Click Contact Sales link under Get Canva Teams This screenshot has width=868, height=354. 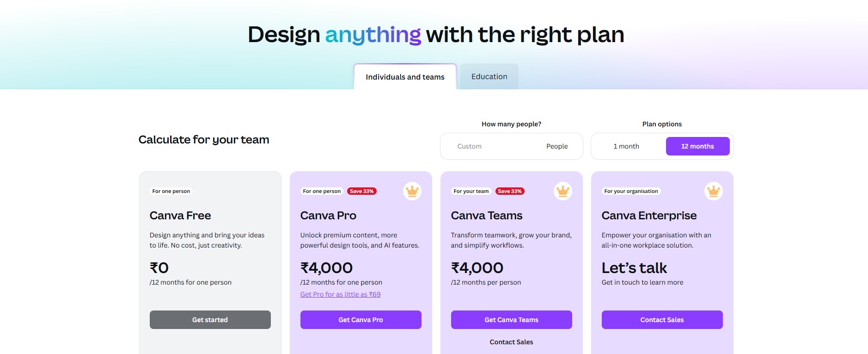pos(511,342)
